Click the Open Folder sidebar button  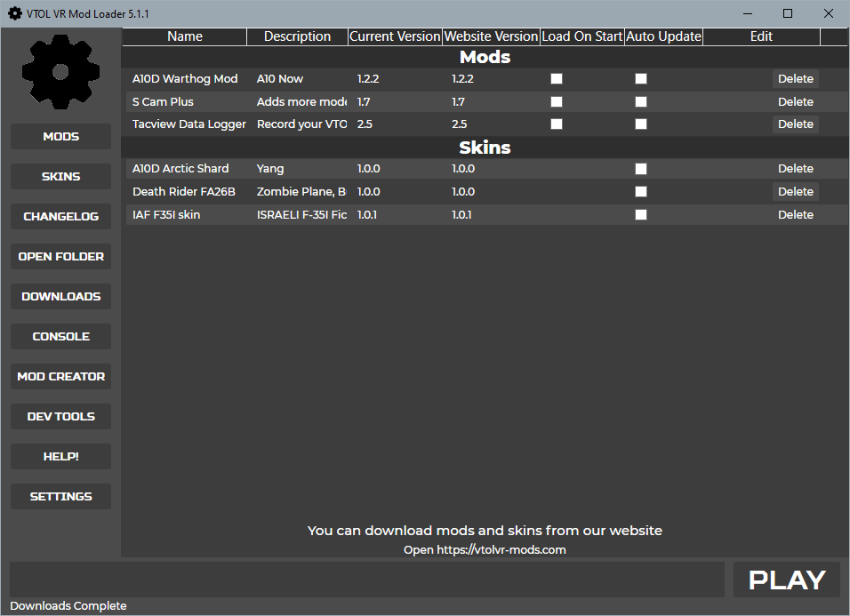tap(60, 257)
